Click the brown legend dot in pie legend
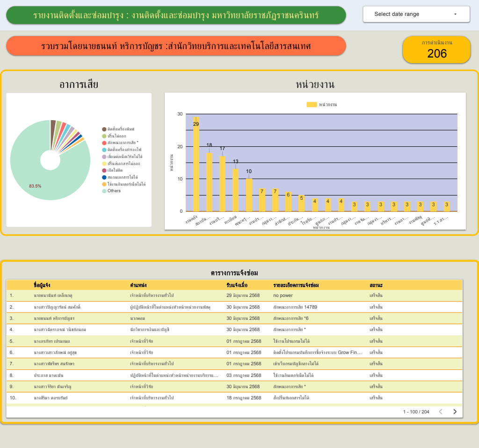479x448 pixels. pos(104,129)
